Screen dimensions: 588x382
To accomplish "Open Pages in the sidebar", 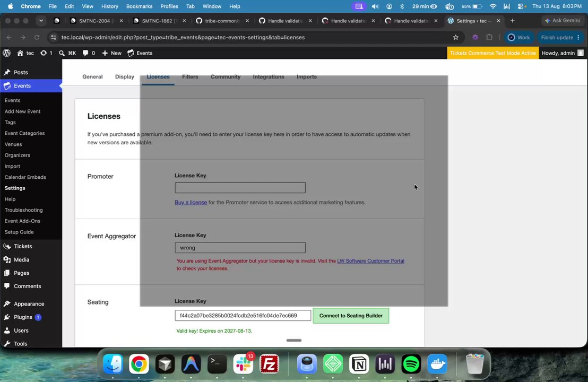I will (x=31, y=273).
